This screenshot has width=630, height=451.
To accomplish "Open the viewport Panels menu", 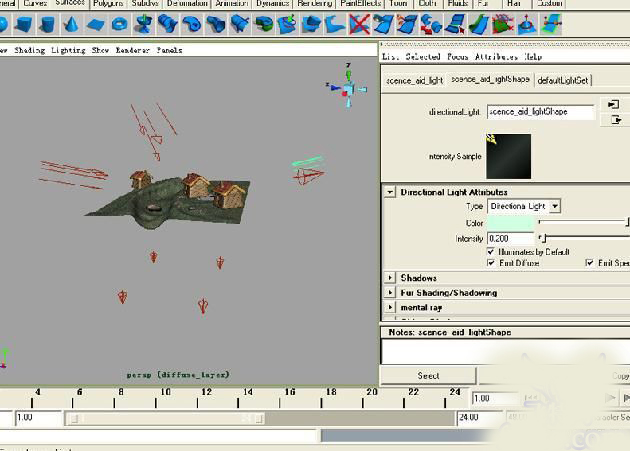I will [x=169, y=50].
